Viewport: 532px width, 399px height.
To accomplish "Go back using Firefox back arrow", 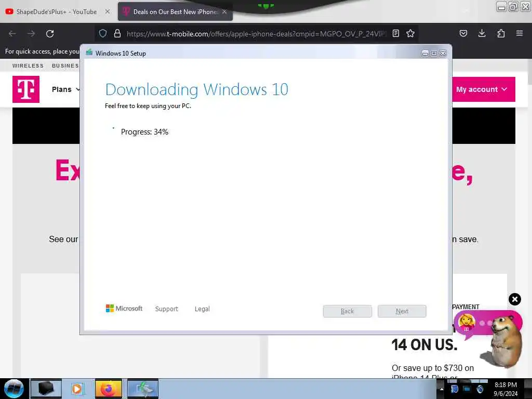I will point(12,34).
